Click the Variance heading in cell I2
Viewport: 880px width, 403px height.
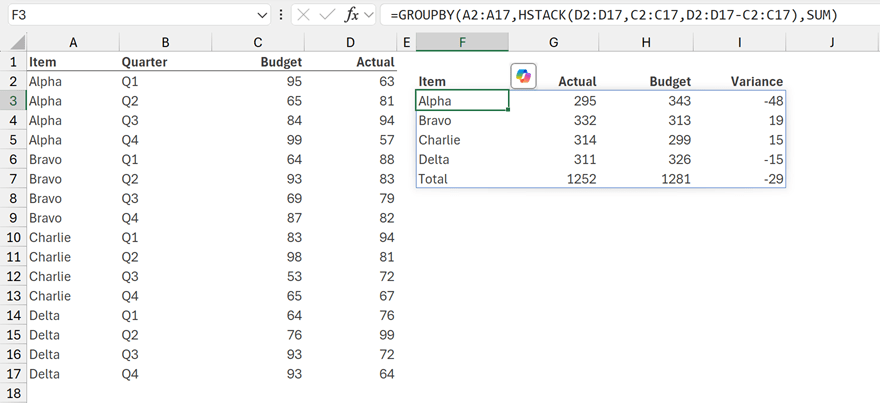click(740, 81)
